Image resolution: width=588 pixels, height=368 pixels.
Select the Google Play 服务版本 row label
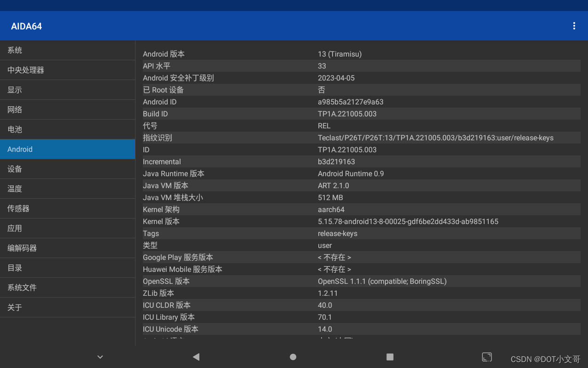pyautogui.click(x=178, y=257)
